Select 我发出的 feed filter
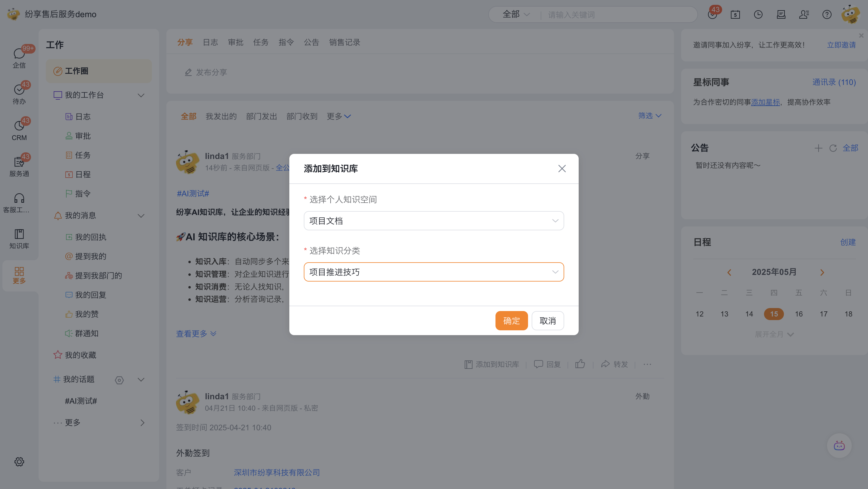Screen dimensions: 868x489 click(x=221, y=117)
